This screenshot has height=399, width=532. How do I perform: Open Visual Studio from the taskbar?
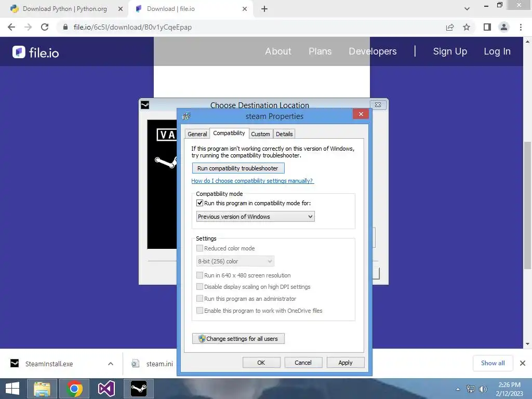(106, 389)
